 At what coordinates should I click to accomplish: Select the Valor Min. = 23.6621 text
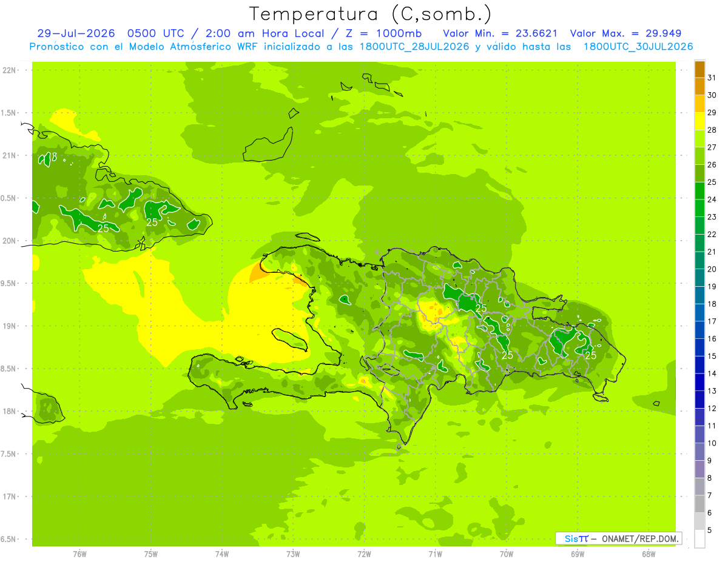(500, 33)
